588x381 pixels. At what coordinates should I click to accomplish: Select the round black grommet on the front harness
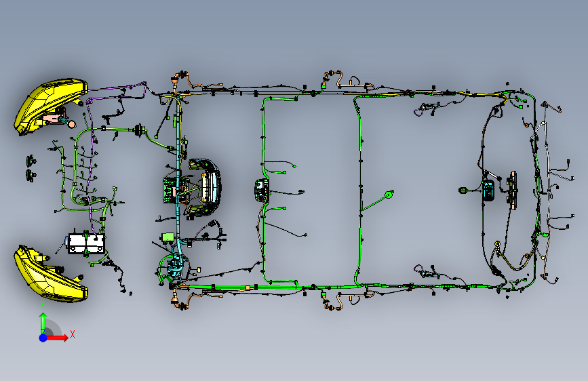click(x=140, y=130)
